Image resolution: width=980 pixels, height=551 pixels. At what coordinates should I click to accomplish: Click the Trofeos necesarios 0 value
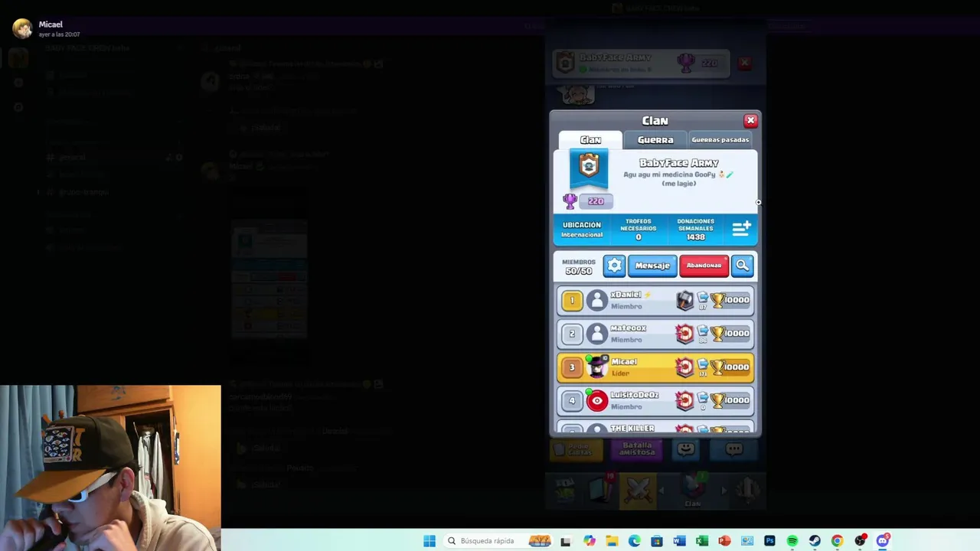pyautogui.click(x=639, y=237)
